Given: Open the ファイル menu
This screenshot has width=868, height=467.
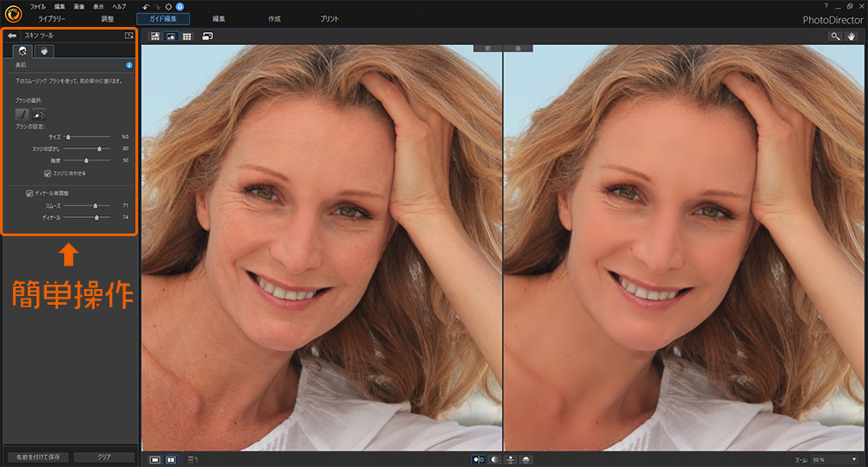Looking at the screenshot, I should pos(37,7).
